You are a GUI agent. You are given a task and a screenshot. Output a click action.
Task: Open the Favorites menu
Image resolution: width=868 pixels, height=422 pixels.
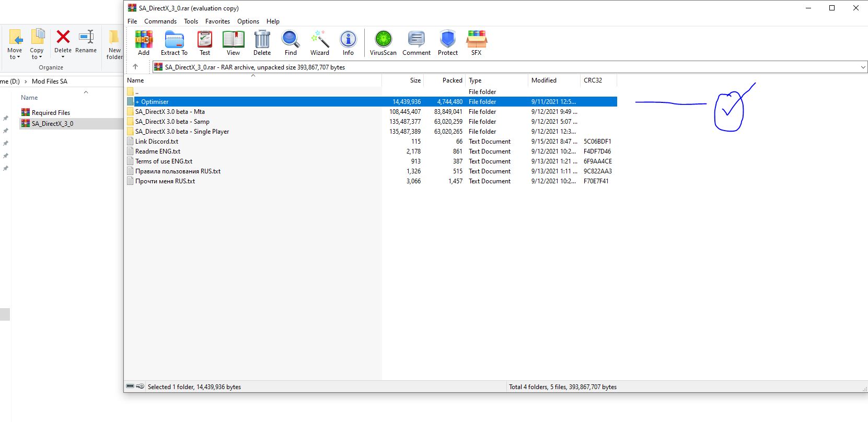coord(217,21)
